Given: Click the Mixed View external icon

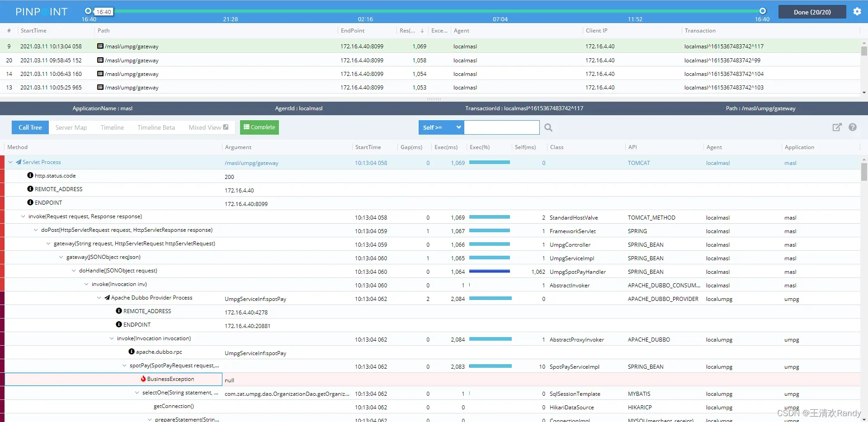Looking at the screenshot, I should (226, 127).
